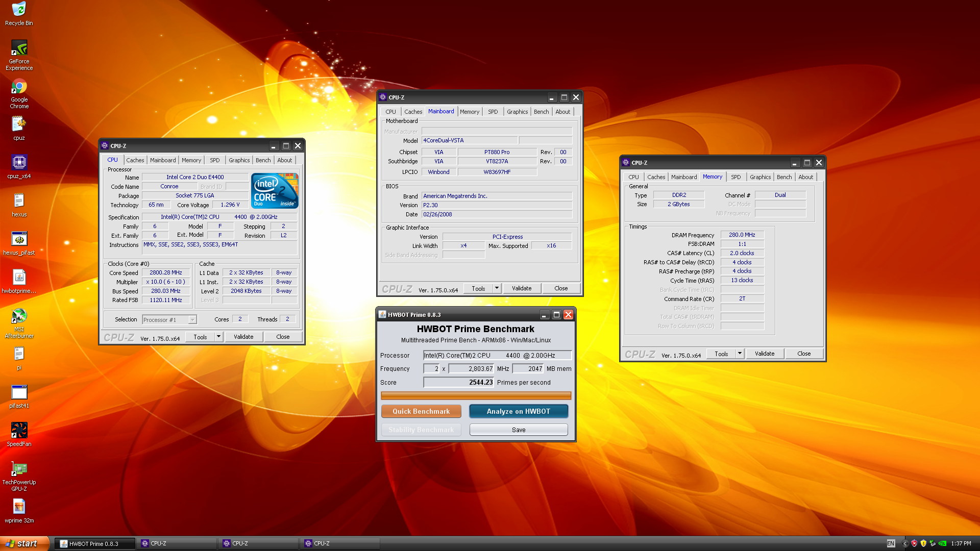Expand Tools dropdown arrow in Mainboard window

tap(497, 288)
